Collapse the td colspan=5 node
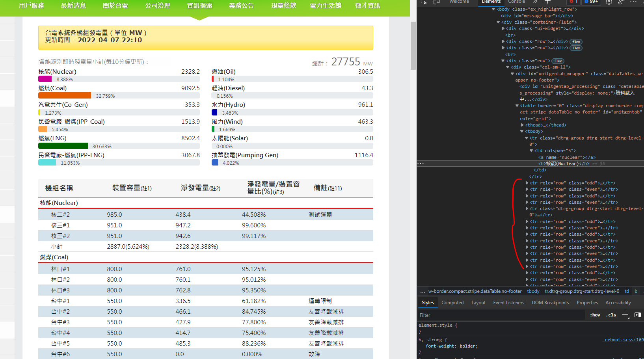The image size is (644, 359). (x=531, y=151)
